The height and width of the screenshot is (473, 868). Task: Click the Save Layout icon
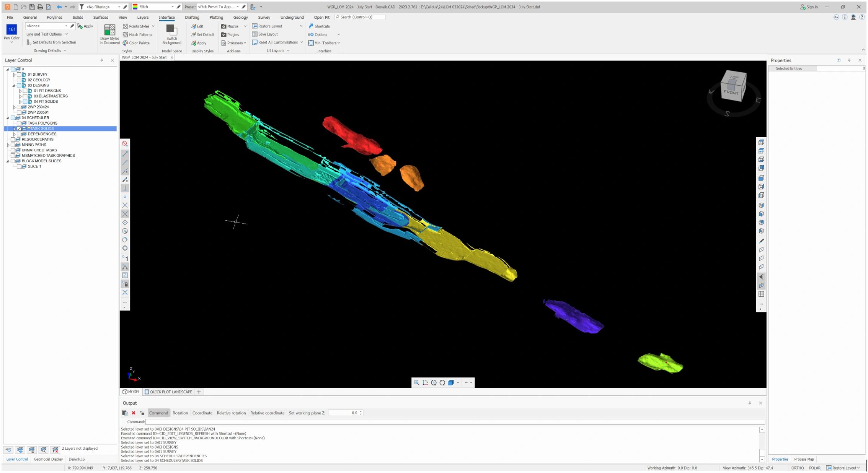pos(255,34)
